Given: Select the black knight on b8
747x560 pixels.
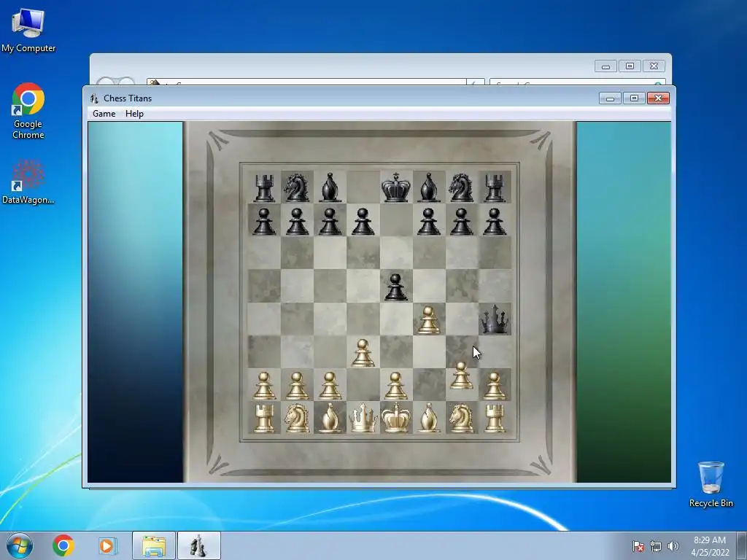Looking at the screenshot, I should [x=297, y=187].
